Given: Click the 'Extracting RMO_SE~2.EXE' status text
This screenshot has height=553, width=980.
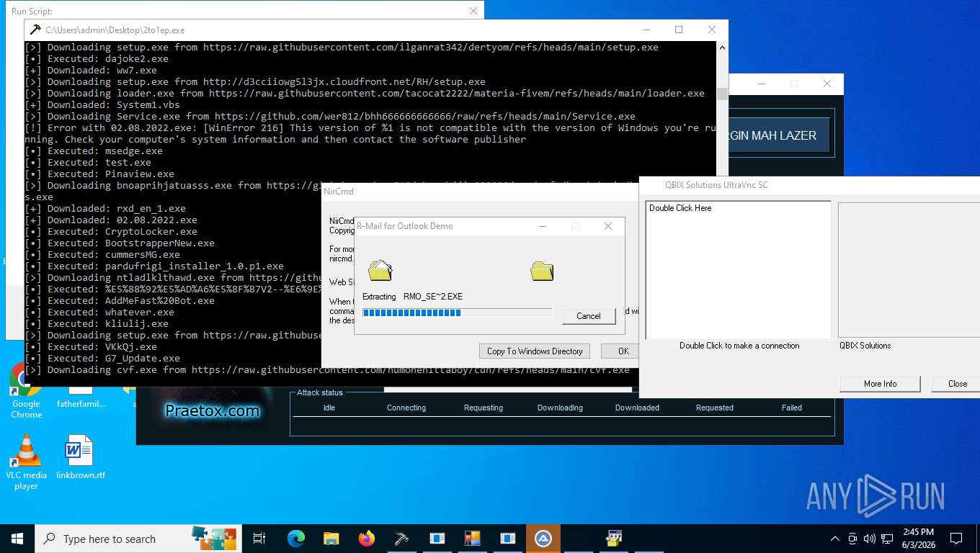Looking at the screenshot, I should click(412, 297).
